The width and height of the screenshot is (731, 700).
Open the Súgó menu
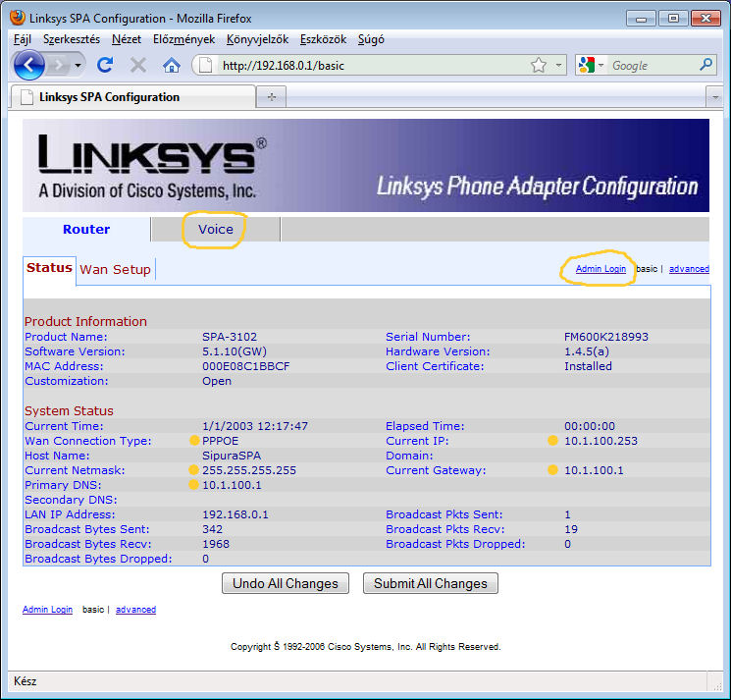pos(371,39)
